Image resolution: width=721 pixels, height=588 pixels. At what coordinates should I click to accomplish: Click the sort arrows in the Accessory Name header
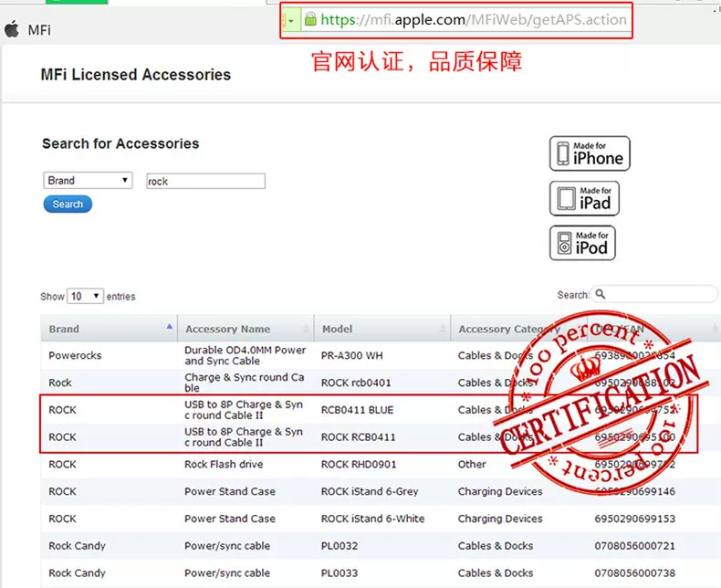pos(307,329)
